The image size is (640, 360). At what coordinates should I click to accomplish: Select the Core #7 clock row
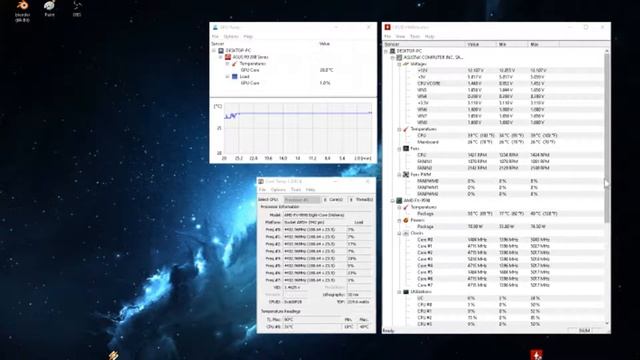coord(509,285)
